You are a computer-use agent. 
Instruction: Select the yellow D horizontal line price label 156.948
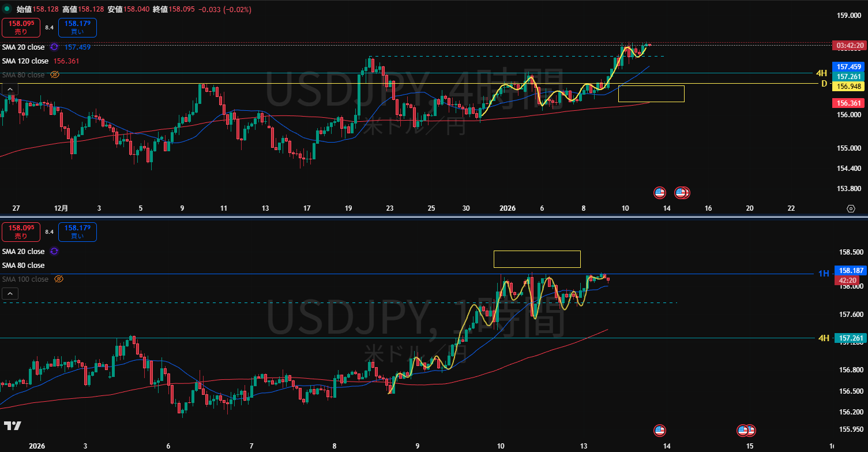848,87
